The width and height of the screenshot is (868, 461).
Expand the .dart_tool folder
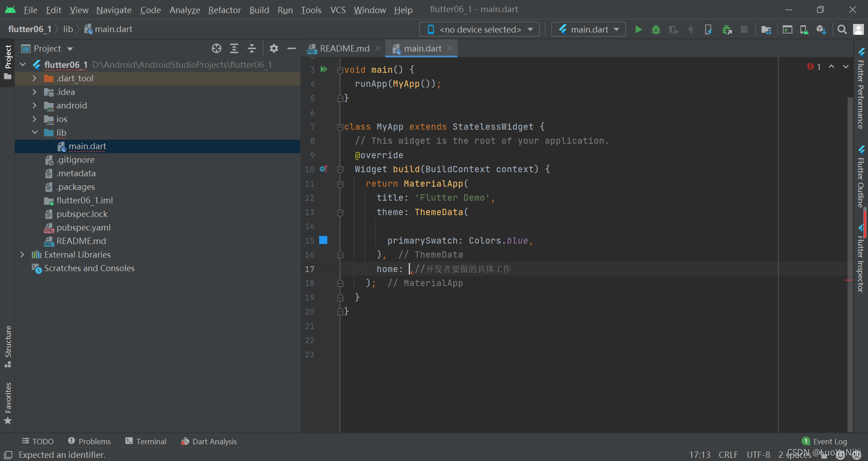click(x=34, y=78)
